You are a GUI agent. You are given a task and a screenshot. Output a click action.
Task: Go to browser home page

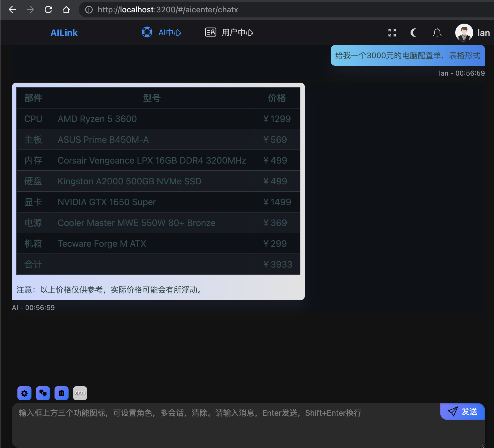[66, 10]
